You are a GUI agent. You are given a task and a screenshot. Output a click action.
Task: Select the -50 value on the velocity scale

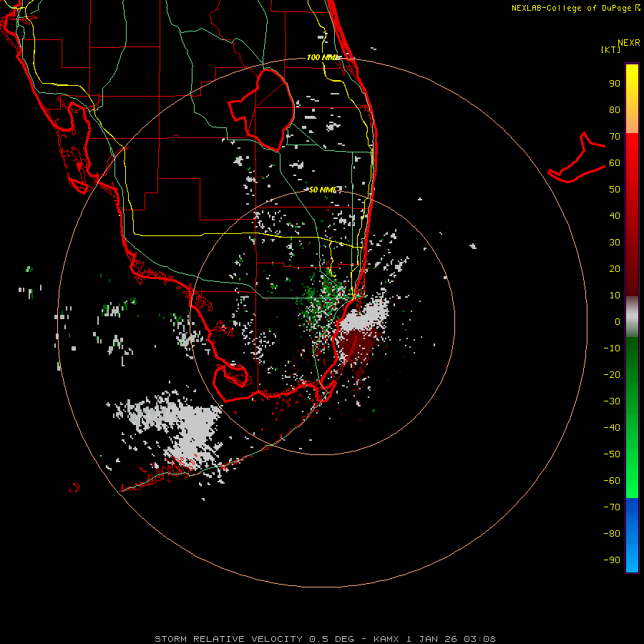612,454
